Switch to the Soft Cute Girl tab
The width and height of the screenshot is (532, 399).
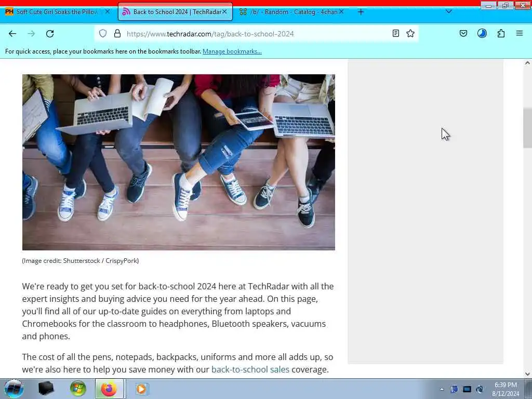[x=57, y=12]
